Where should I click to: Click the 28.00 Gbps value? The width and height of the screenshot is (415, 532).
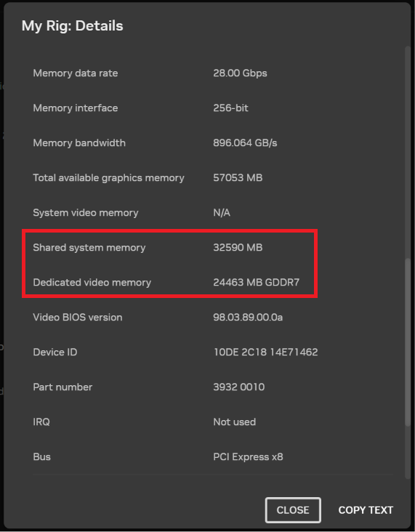point(240,73)
